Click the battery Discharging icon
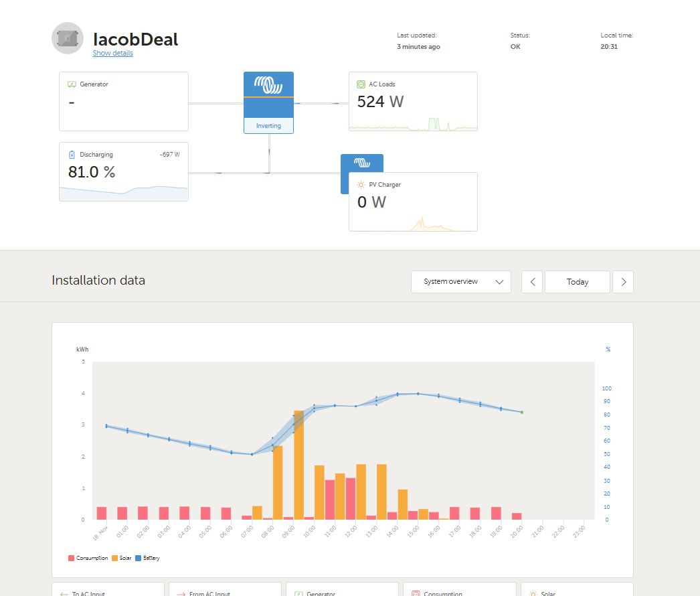The image size is (700, 596). coord(72,155)
